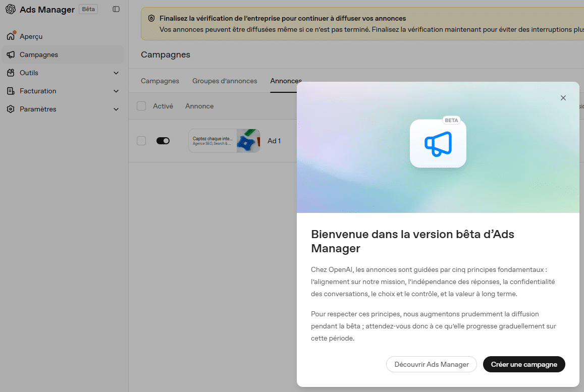Open the Ad 1 preview thumbnail

pos(224,141)
